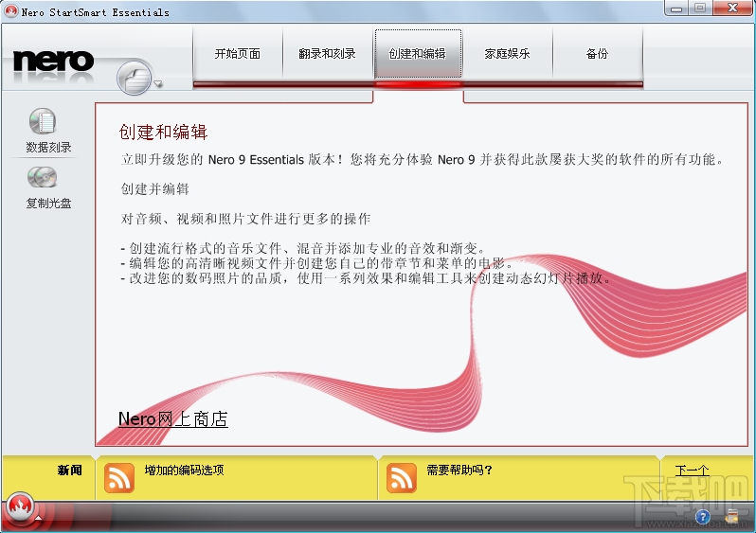Switch to the 开始页面 tab

(x=237, y=54)
